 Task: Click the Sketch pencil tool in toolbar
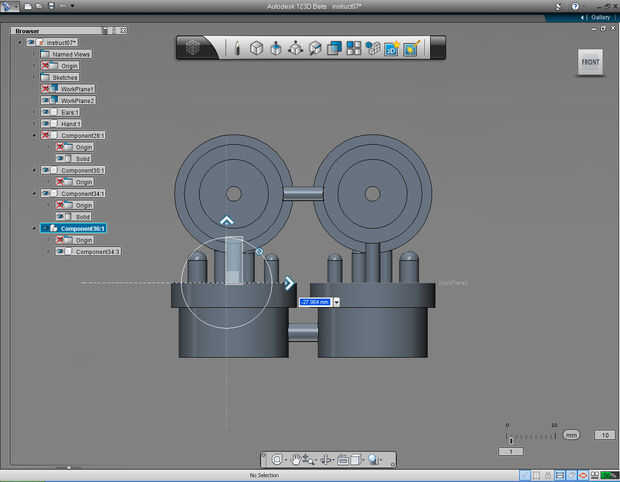237,47
